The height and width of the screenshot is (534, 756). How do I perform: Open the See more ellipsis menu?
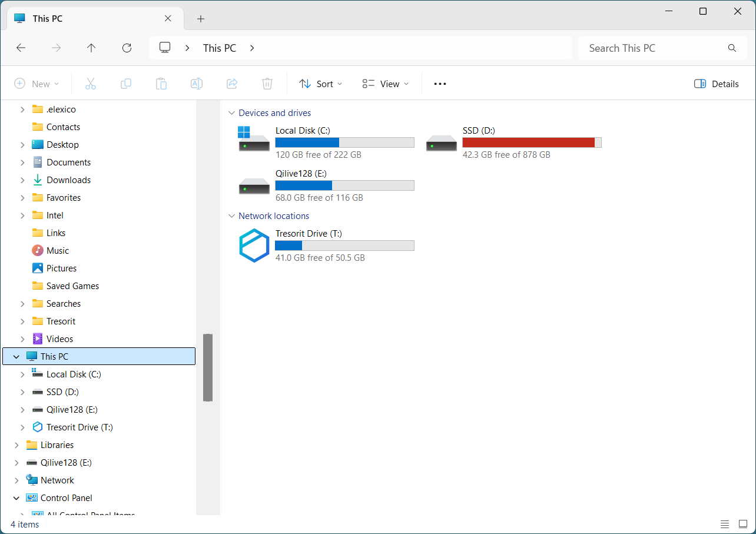point(440,84)
